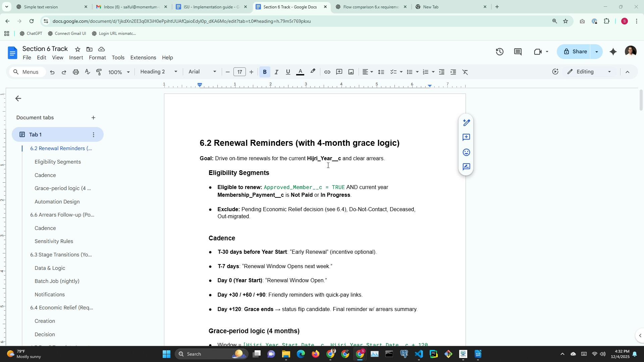Click the suggest edits icon beside page

tap(466, 167)
